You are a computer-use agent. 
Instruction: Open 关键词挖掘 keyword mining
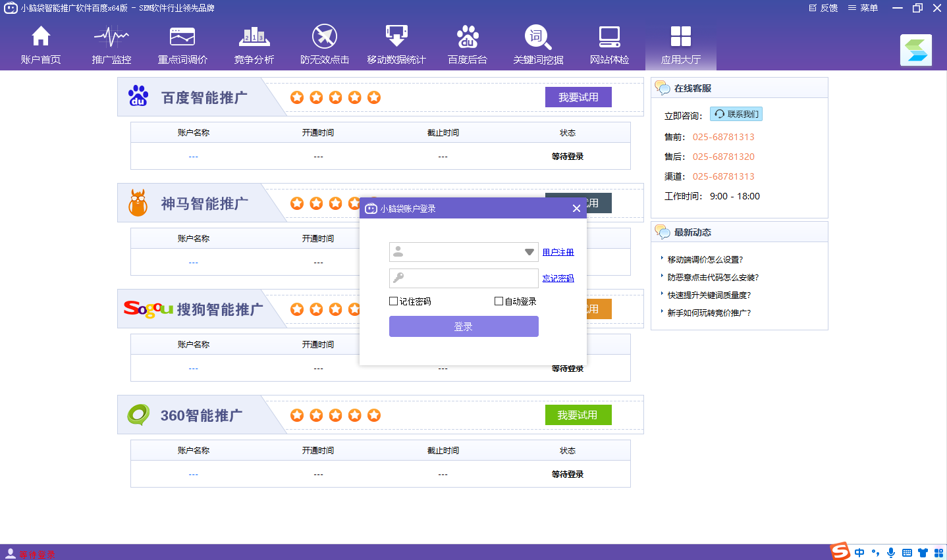pyautogui.click(x=538, y=45)
